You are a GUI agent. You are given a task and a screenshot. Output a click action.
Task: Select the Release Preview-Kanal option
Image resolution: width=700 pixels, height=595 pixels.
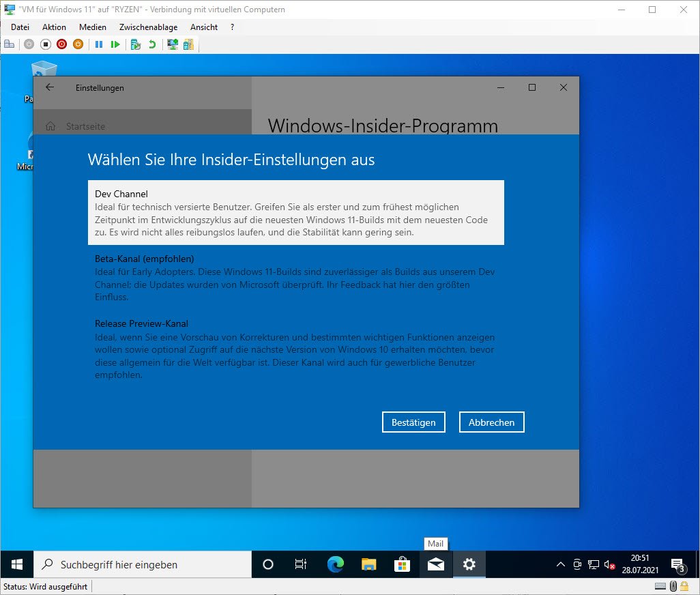[296, 349]
